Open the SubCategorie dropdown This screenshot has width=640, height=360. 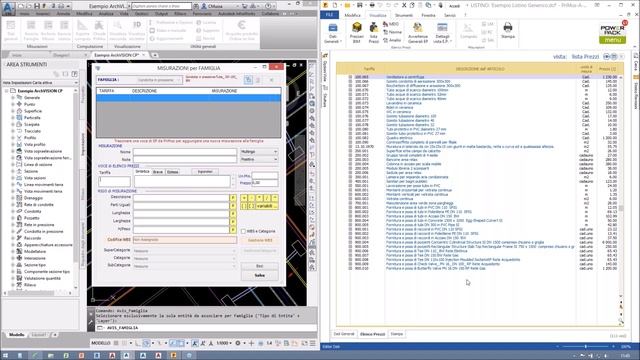[184, 266]
